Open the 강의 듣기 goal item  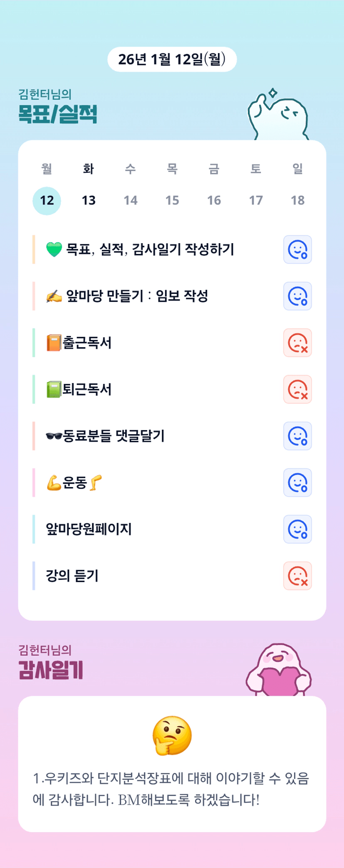72,576
